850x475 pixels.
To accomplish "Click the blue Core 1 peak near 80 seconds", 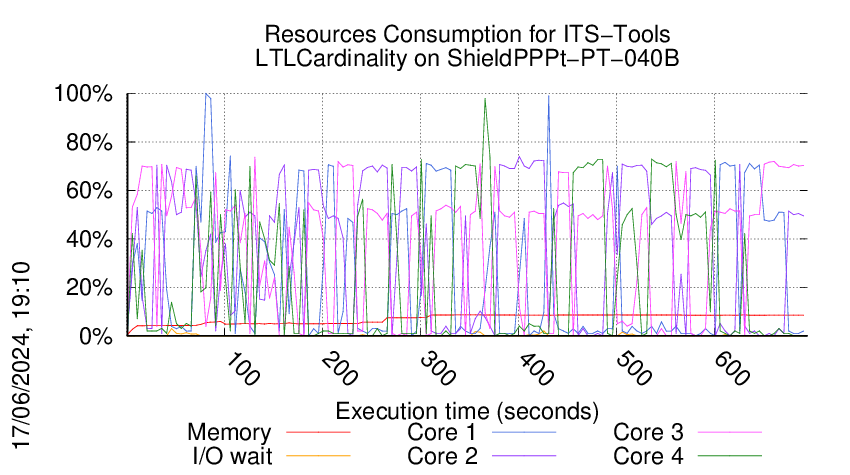I will pyautogui.click(x=207, y=95).
